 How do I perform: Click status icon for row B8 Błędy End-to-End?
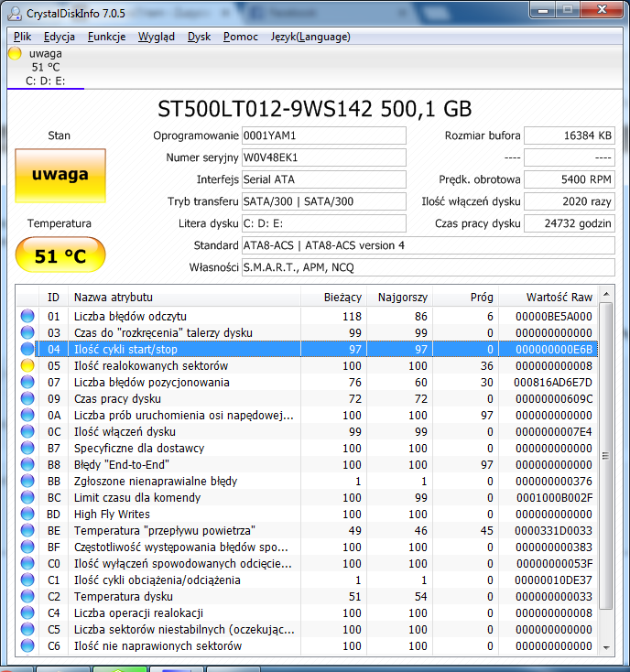coord(27,464)
